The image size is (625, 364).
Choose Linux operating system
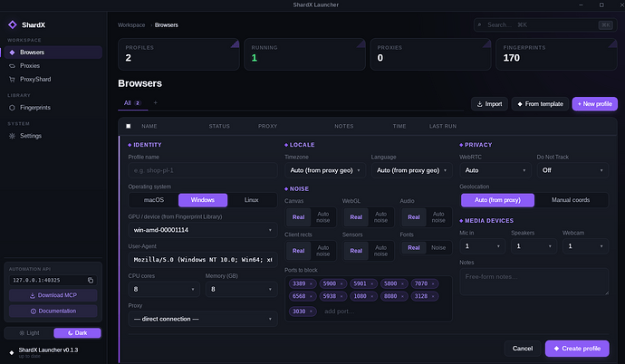click(252, 200)
